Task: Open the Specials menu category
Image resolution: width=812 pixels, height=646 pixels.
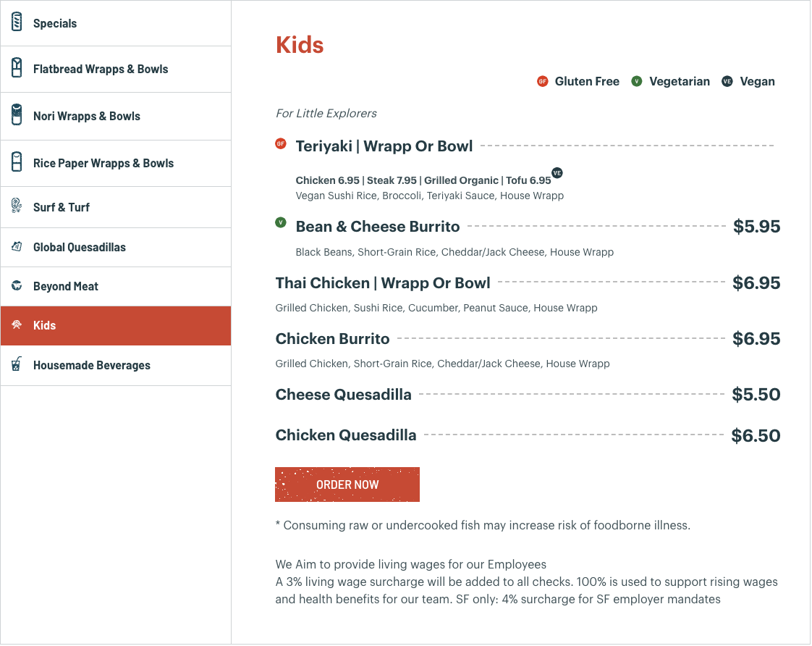Action: [x=55, y=23]
